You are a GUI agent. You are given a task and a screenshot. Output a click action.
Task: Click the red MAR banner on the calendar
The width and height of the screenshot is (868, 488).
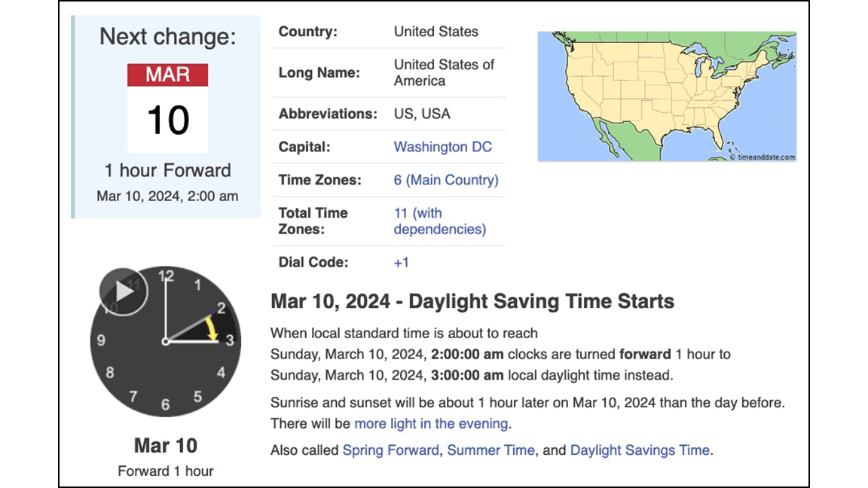167,75
